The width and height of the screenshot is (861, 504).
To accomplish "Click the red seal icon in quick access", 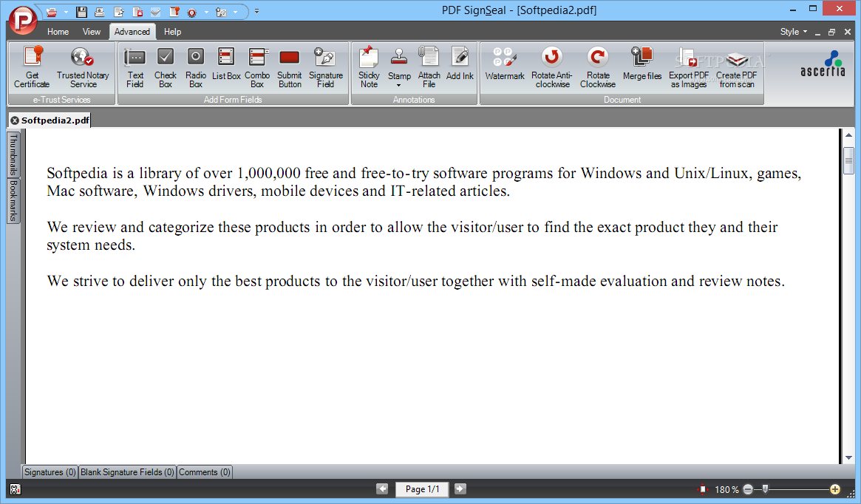I will click(x=191, y=12).
